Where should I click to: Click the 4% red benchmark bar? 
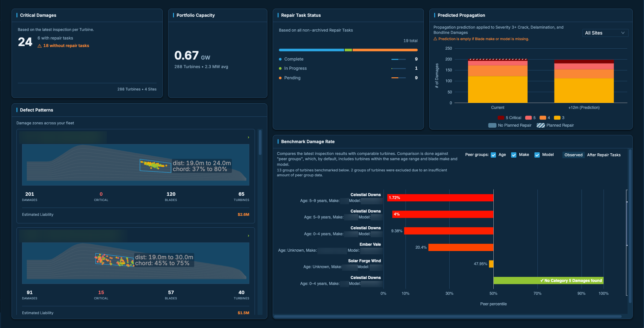(443, 214)
